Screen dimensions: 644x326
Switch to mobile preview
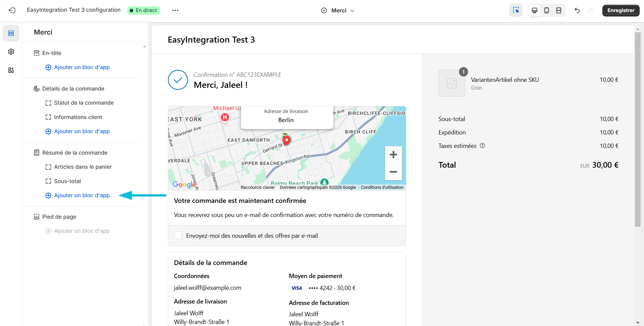[547, 10]
